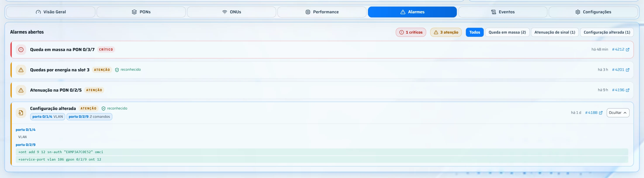Open external link icon next to #4188
644x178 pixels.
tap(601, 113)
